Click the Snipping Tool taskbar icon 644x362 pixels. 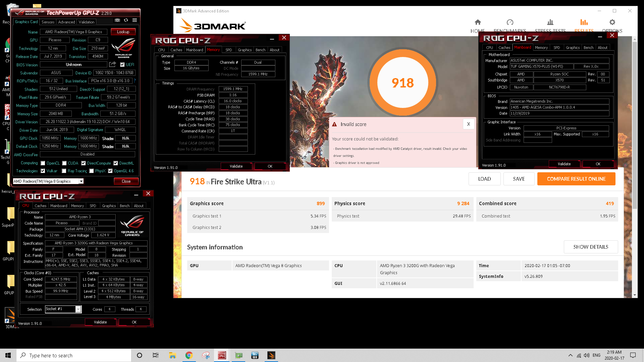click(206, 355)
